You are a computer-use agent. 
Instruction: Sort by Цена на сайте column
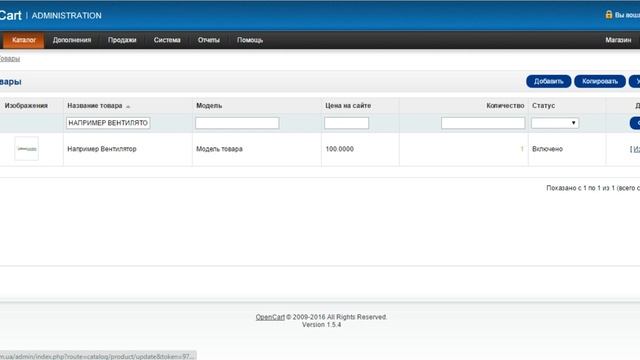[348, 106]
